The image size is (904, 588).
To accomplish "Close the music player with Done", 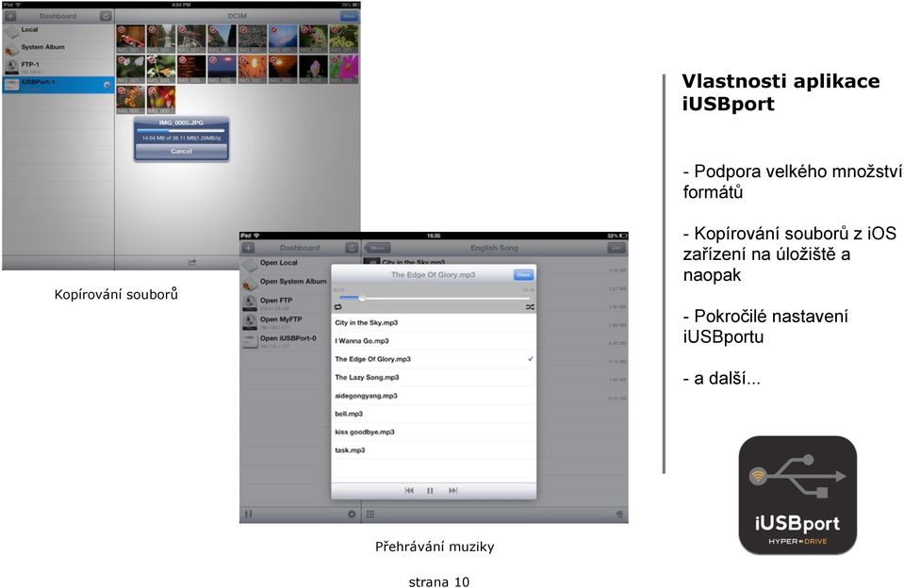I will (x=523, y=275).
